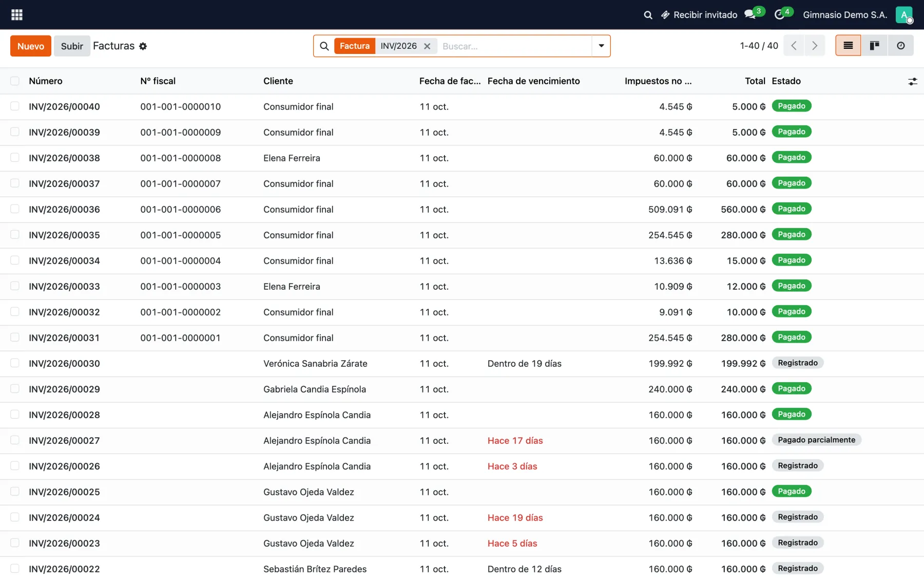
Task: Sort by Fecha de vencimiento column
Action: click(533, 81)
